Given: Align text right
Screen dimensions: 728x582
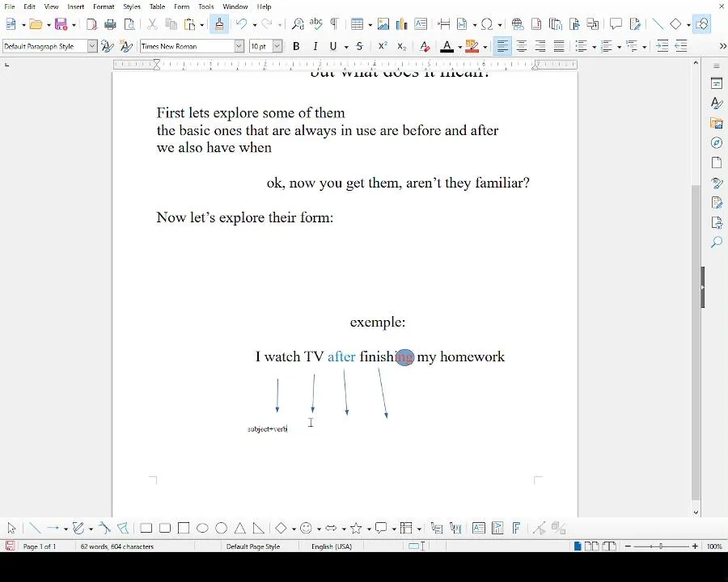Looking at the screenshot, I should click(x=540, y=46).
